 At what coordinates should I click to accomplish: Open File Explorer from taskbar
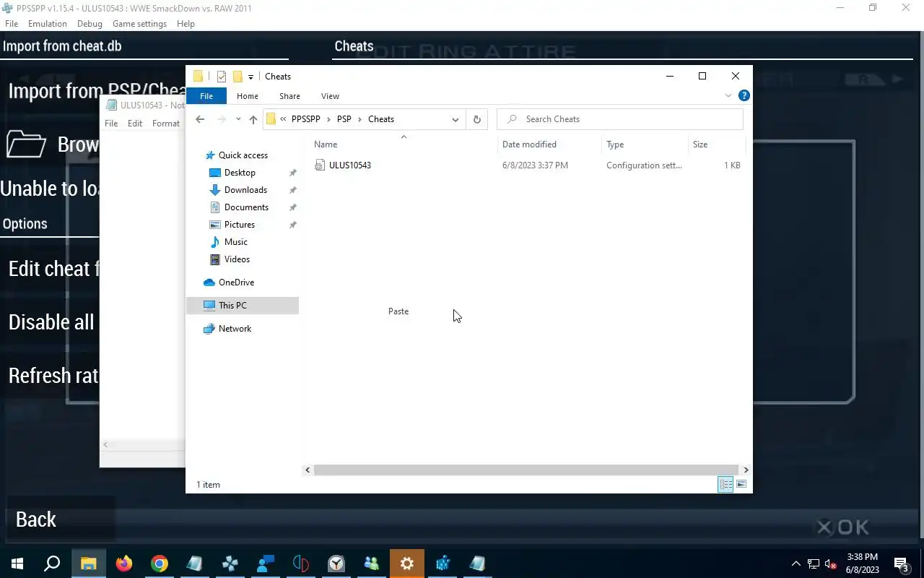[x=89, y=564]
